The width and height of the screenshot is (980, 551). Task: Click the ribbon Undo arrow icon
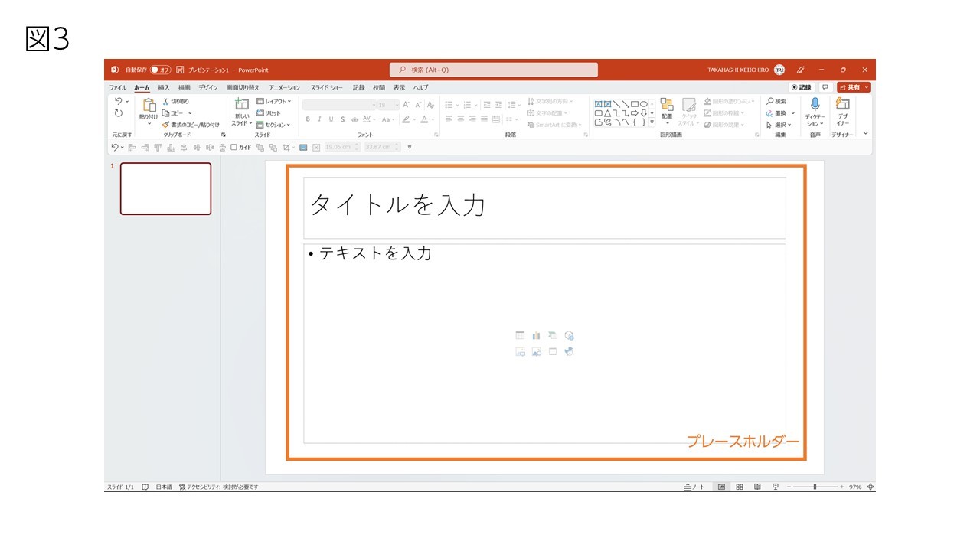[118, 101]
